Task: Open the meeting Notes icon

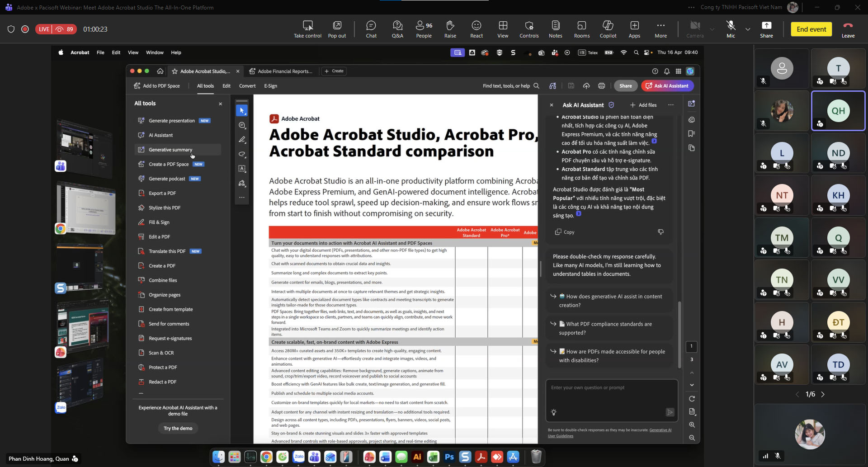Action: click(x=555, y=29)
